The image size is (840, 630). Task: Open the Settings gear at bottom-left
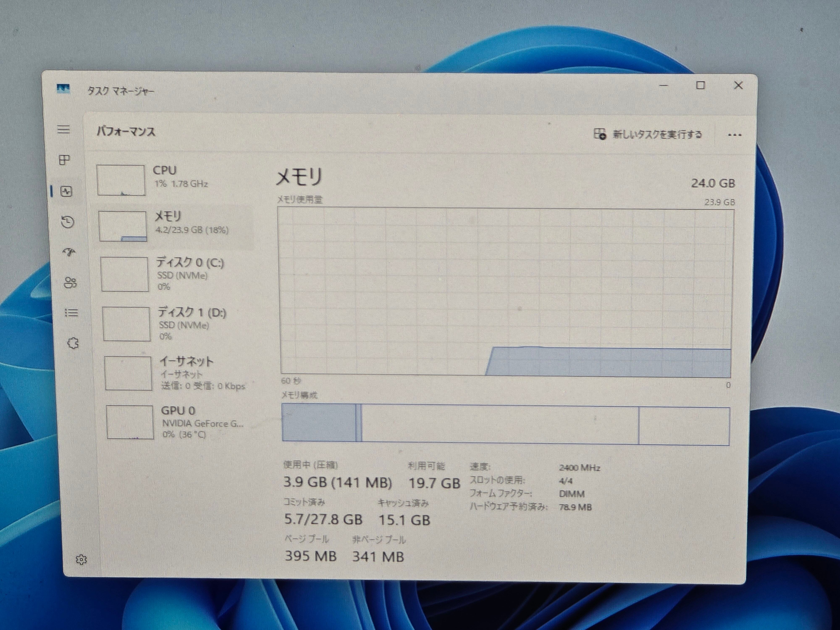tap(81, 559)
